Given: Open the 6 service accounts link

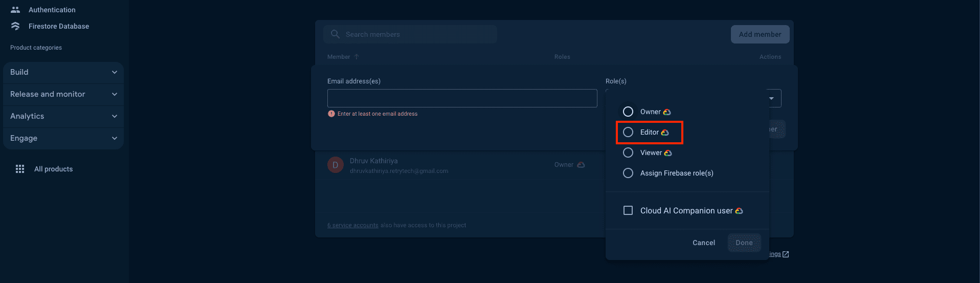Looking at the screenshot, I should point(353,225).
